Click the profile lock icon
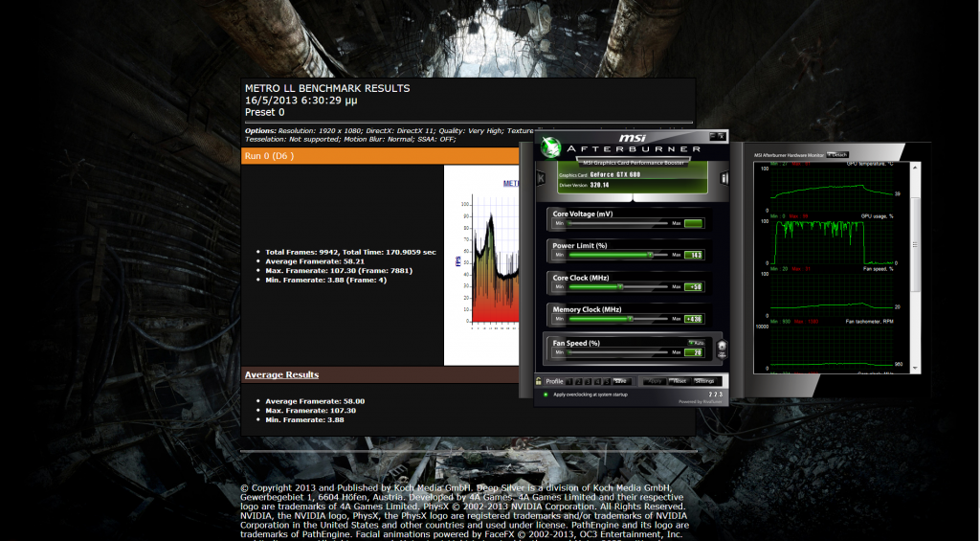This screenshot has height=541, width=980. [539, 381]
